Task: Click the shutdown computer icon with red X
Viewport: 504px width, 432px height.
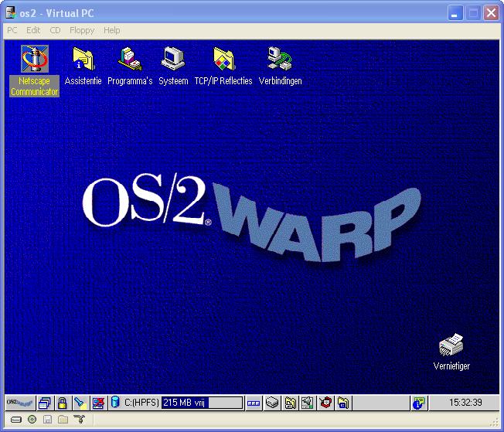Action: [97, 403]
